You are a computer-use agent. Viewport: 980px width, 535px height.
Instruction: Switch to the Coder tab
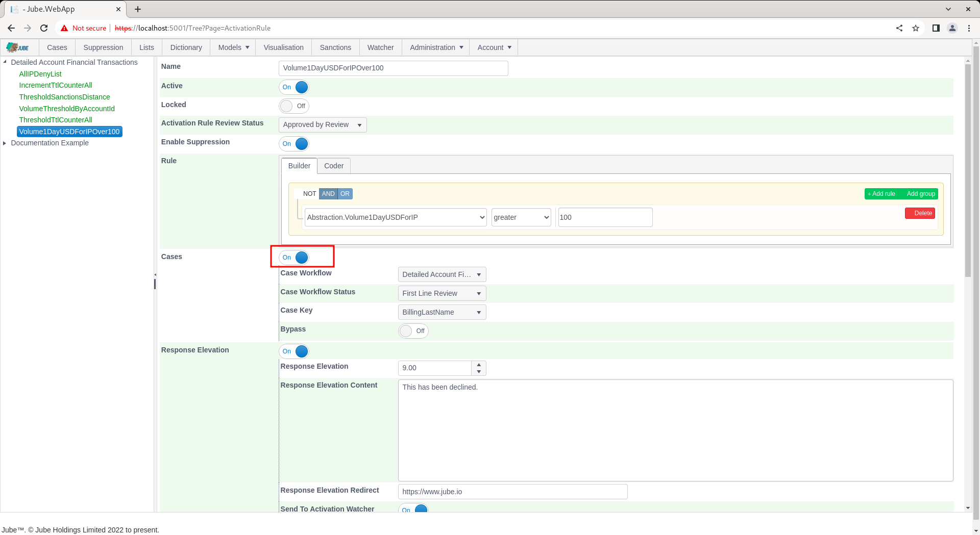click(334, 166)
